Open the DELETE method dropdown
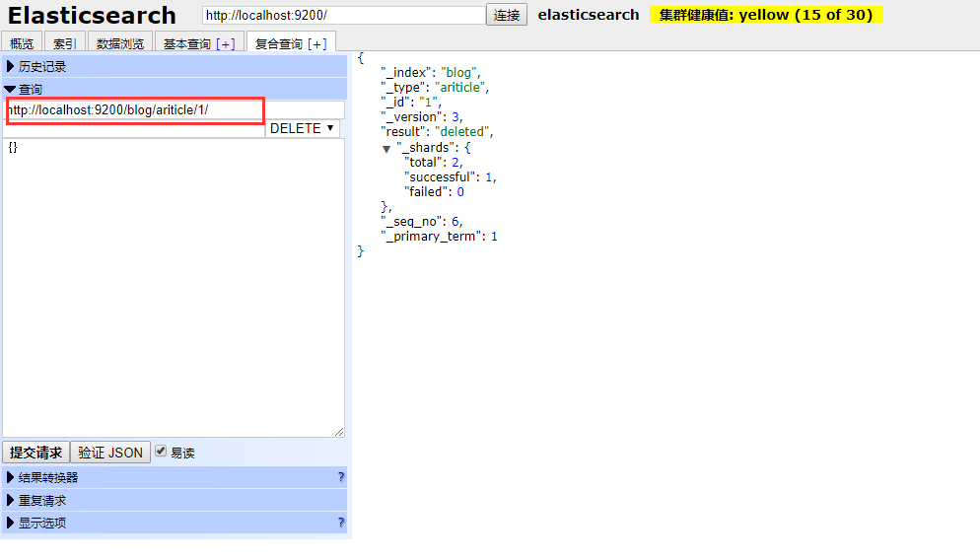Viewport: 980px width, 560px height. (x=303, y=128)
